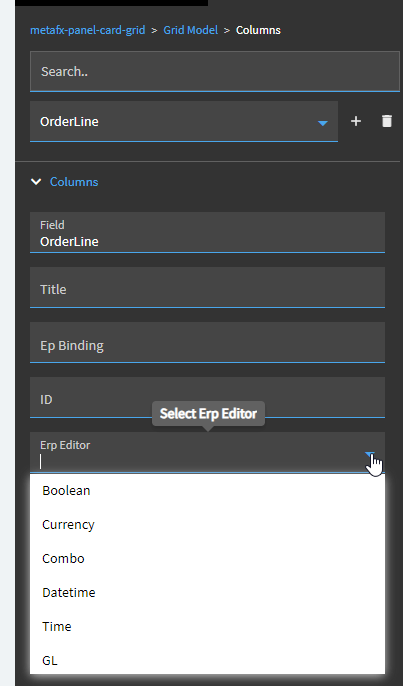
Task: Go to metafx-panel-card-grid breadcrumb
Action: 88,30
